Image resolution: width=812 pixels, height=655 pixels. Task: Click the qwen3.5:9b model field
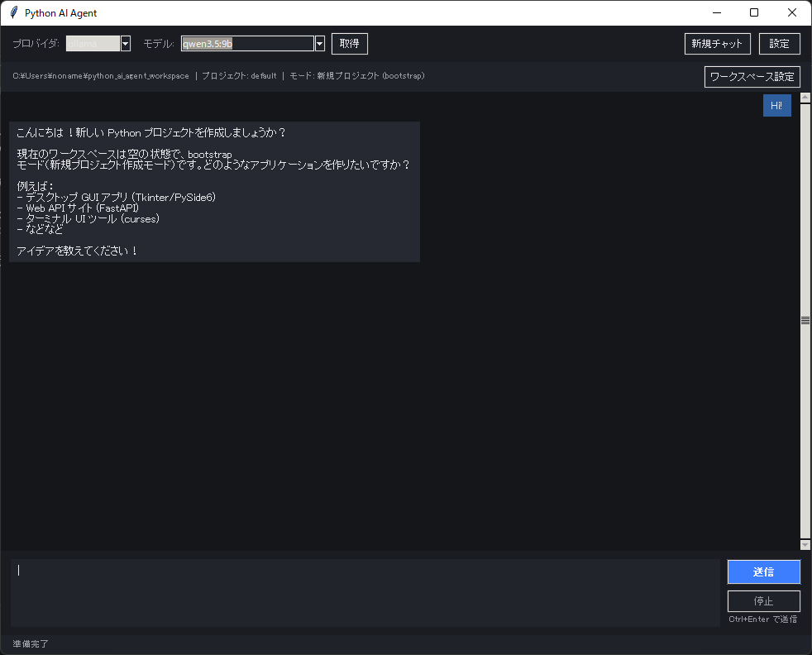tap(247, 44)
